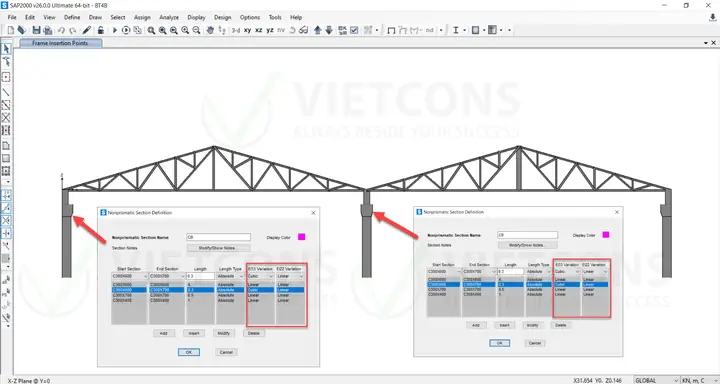Set view to the xz plane

259,30
